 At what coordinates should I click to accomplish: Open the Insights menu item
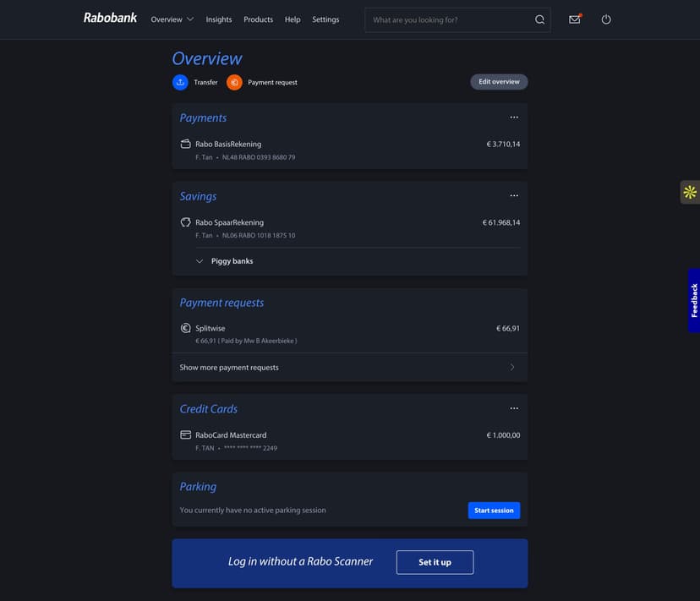click(219, 19)
